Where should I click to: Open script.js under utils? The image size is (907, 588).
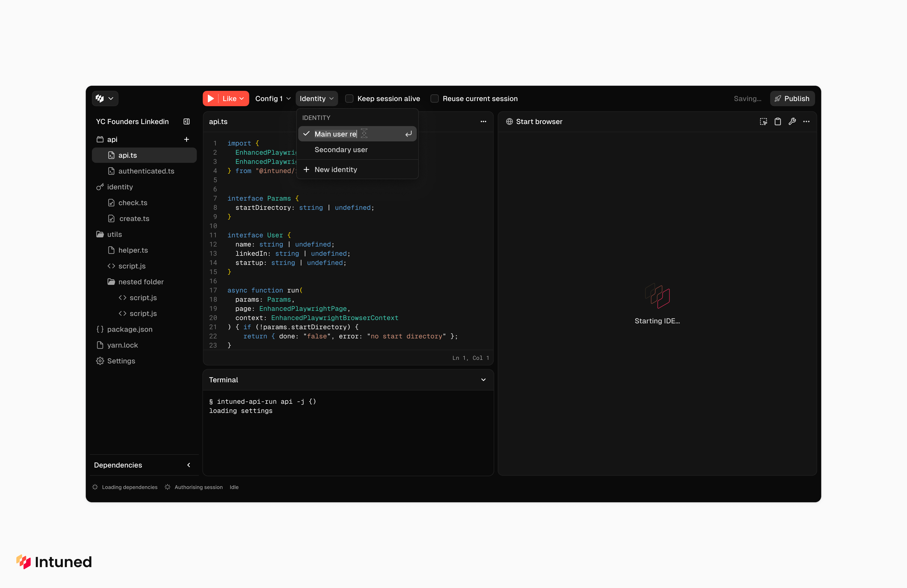point(144,266)
